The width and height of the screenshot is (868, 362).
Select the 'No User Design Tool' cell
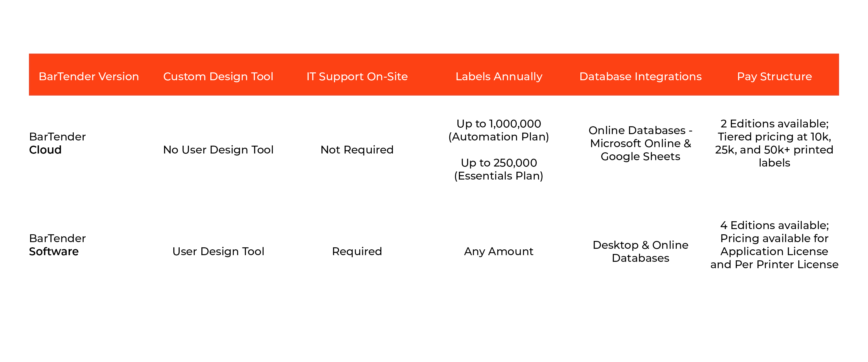point(218,150)
